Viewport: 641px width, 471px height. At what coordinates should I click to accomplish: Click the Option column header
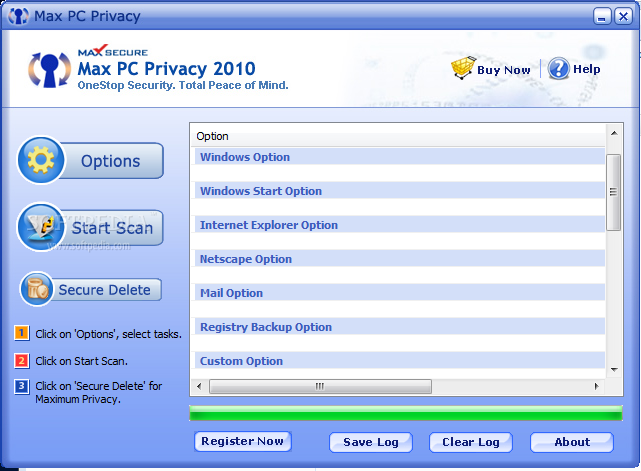pos(398,136)
